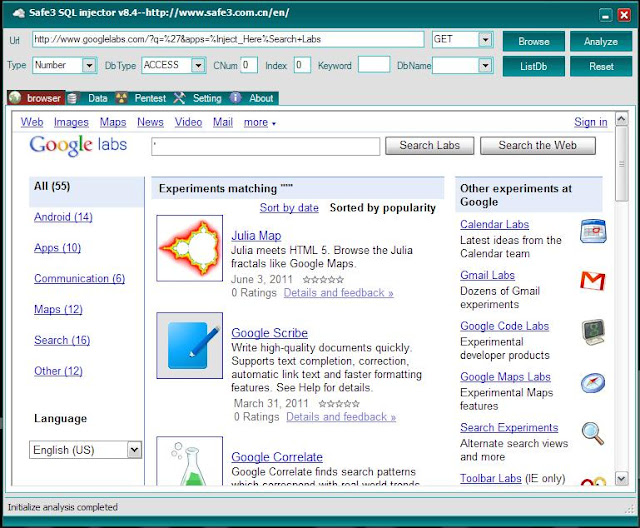640x528 pixels.
Task: Open the Maps link in top bar
Action: click(x=113, y=122)
